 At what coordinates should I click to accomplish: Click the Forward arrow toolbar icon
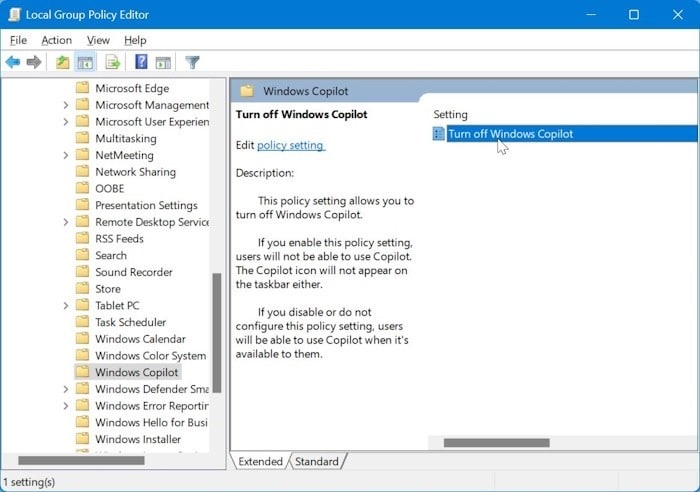tap(34, 62)
